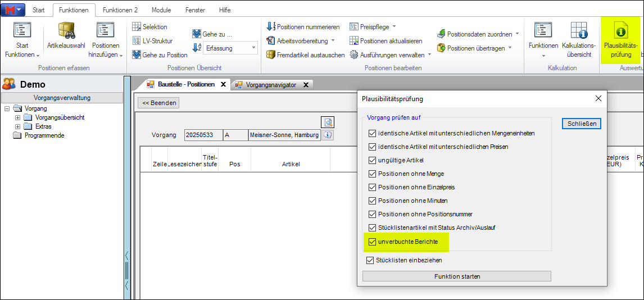
Task: Click the blue info icon next to Meisner-Sonne
Action: (328, 135)
